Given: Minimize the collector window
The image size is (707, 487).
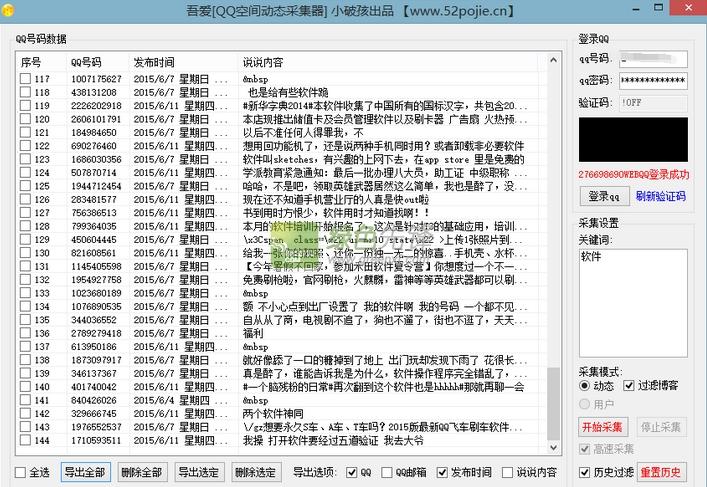Looking at the screenshot, I should 636,9.
